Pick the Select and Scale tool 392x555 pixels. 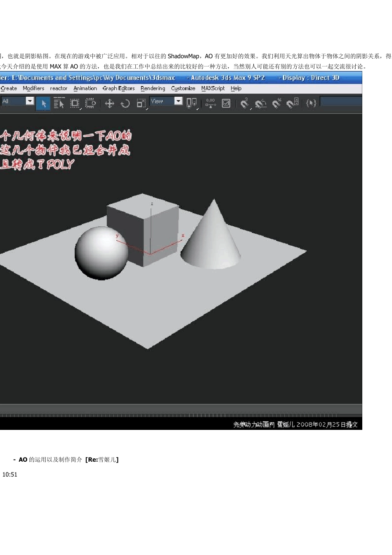[x=141, y=103]
